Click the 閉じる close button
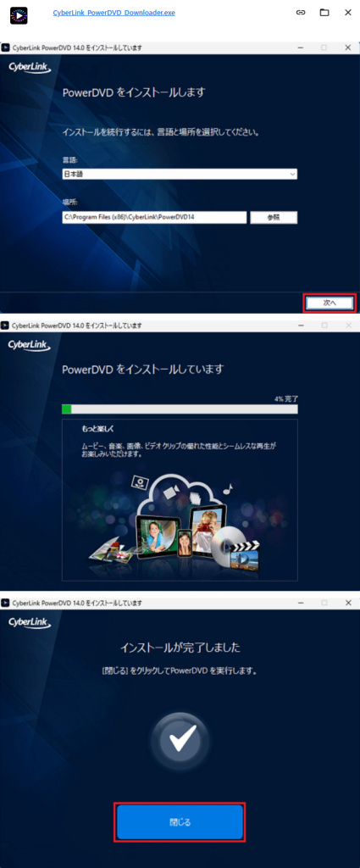 click(180, 822)
